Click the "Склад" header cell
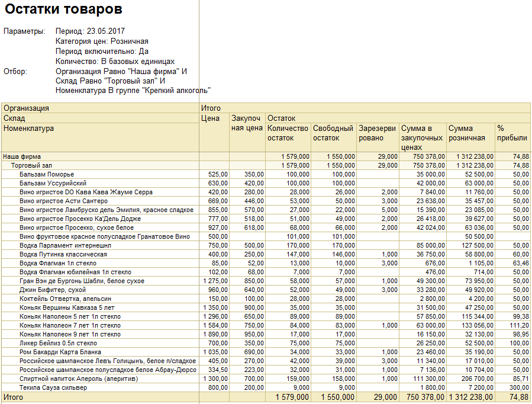This screenshot has height=404, width=532. (x=101, y=118)
